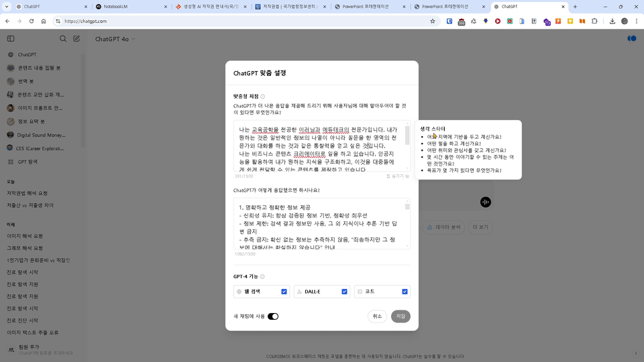The width and height of the screenshot is (644, 362).
Task: Click the 생각 스타터 heading text
Action: tap(433, 129)
